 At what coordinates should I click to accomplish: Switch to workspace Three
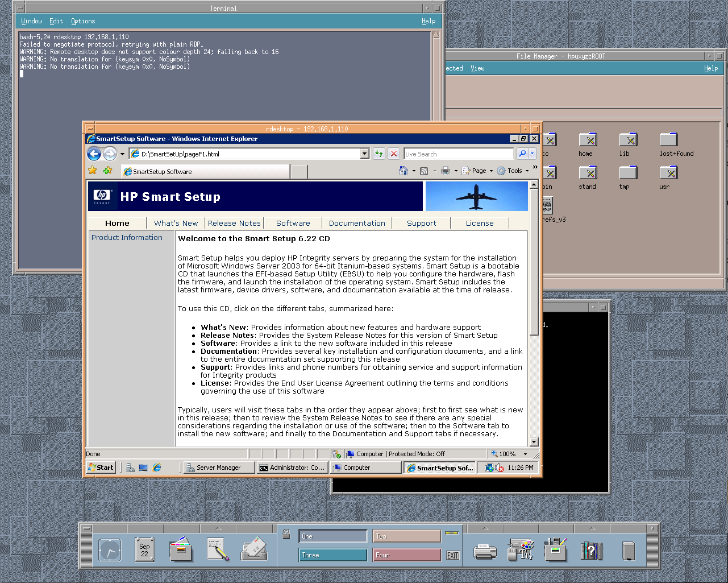click(x=332, y=555)
